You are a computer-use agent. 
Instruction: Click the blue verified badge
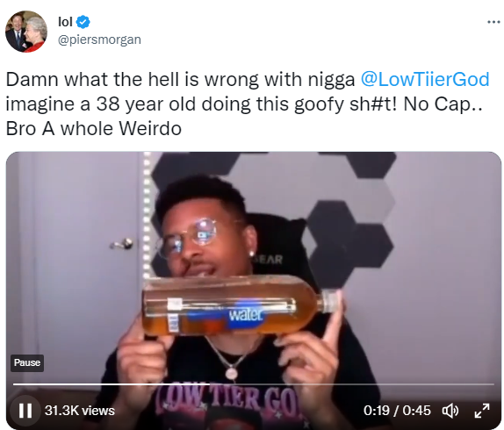[84, 22]
